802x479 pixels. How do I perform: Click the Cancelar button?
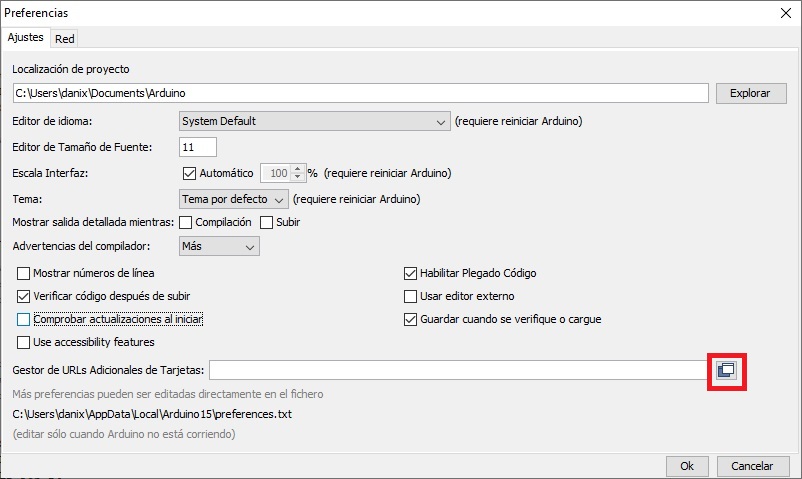click(752, 466)
